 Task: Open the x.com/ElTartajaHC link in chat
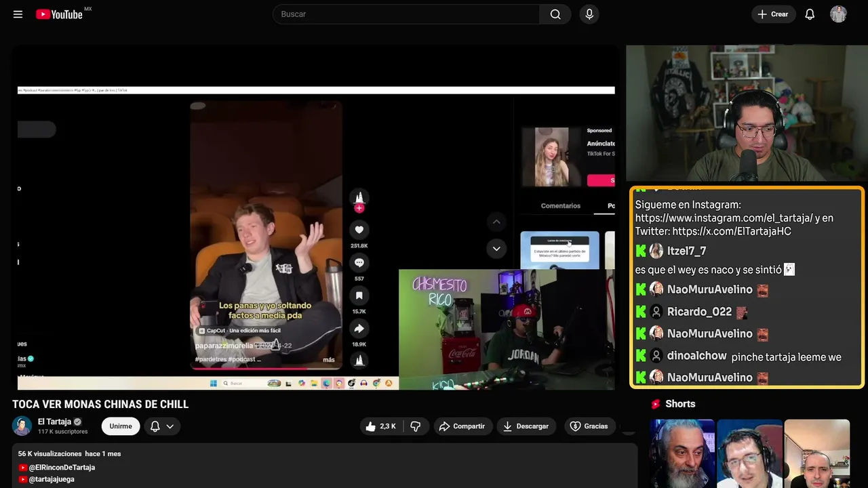pyautogui.click(x=732, y=232)
